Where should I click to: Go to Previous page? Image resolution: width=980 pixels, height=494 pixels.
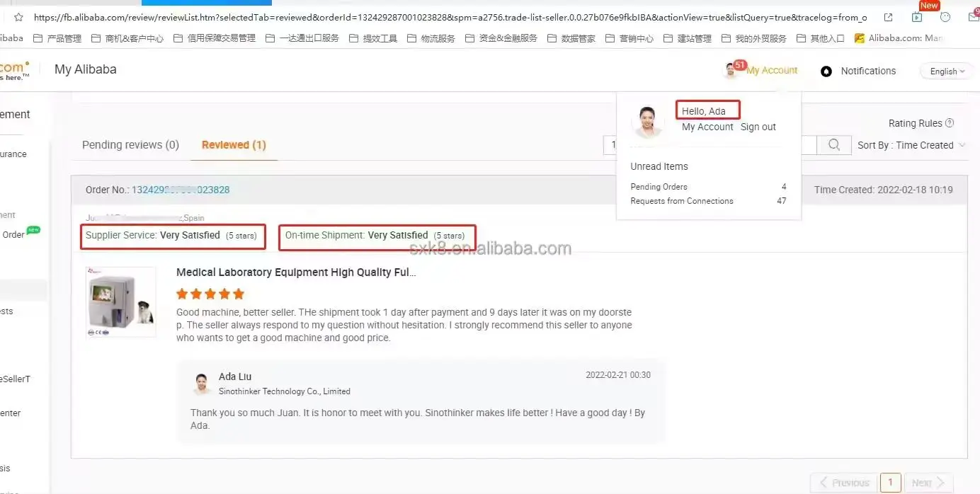pos(843,483)
